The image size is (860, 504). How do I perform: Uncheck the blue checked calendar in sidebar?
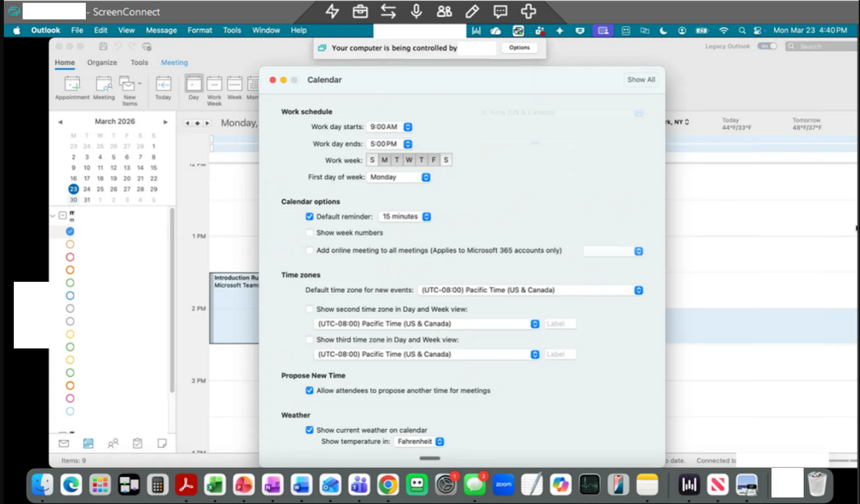[70, 231]
